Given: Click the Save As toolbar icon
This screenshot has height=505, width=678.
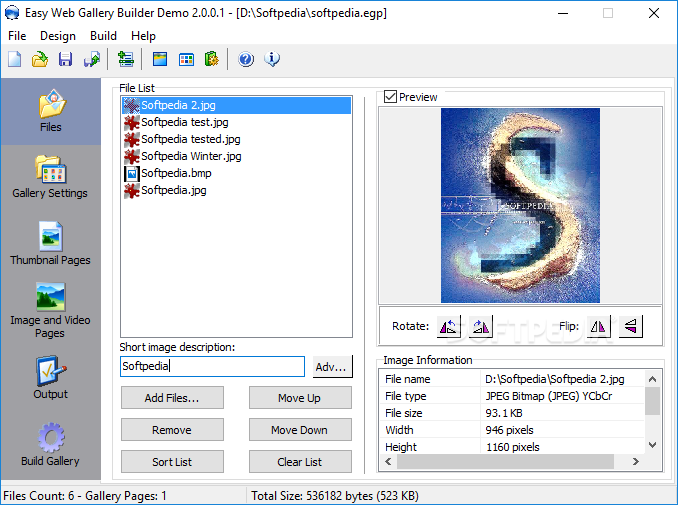Looking at the screenshot, I should click(92, 59).
